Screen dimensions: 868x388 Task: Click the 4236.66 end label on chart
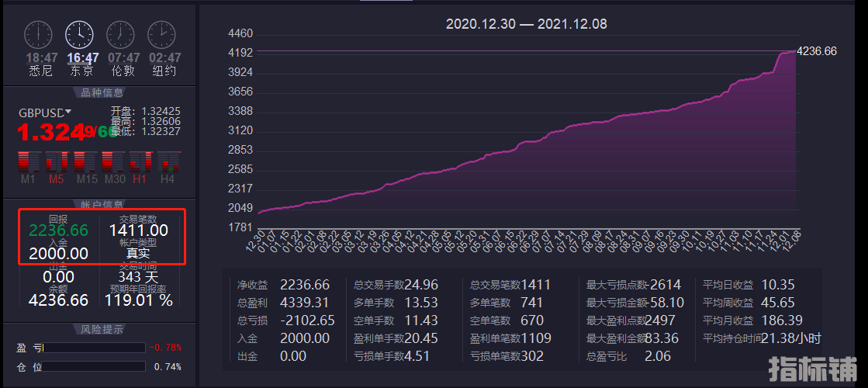pos(817,51)
